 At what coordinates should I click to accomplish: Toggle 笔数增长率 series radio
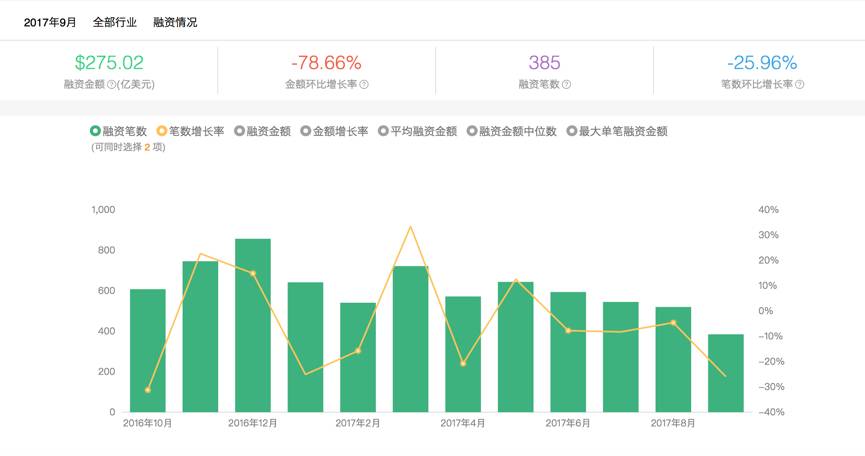click(x=162, y=131)
